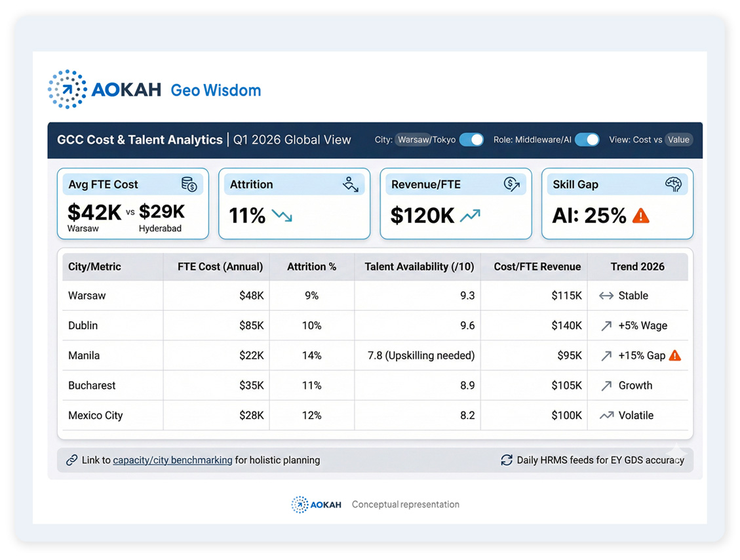This screenshot has width=740, height=560.
Task: Click the 14% attrition cell
Action: [312, 355]
